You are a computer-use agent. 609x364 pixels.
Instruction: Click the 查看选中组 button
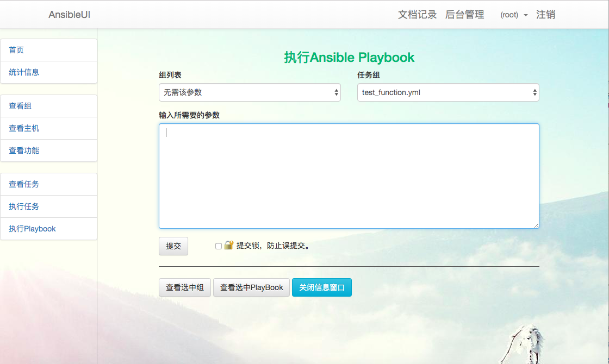point(185,287)
